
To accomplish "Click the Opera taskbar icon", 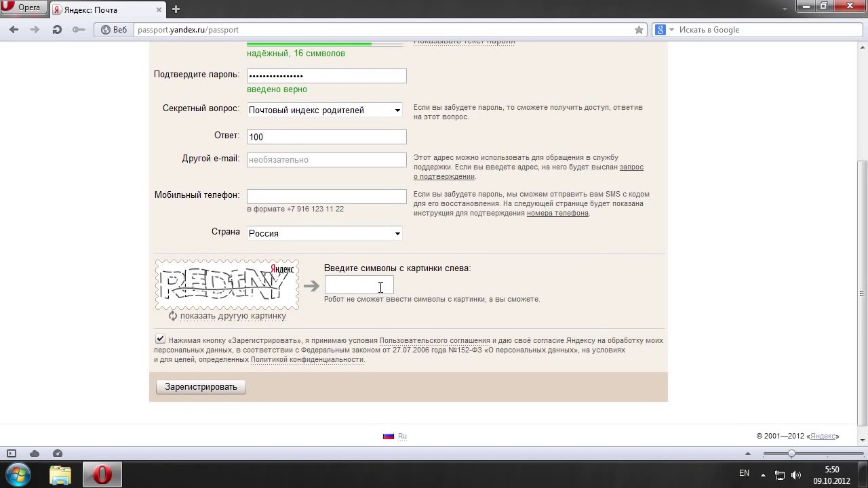I will click(x=102, y=474).
